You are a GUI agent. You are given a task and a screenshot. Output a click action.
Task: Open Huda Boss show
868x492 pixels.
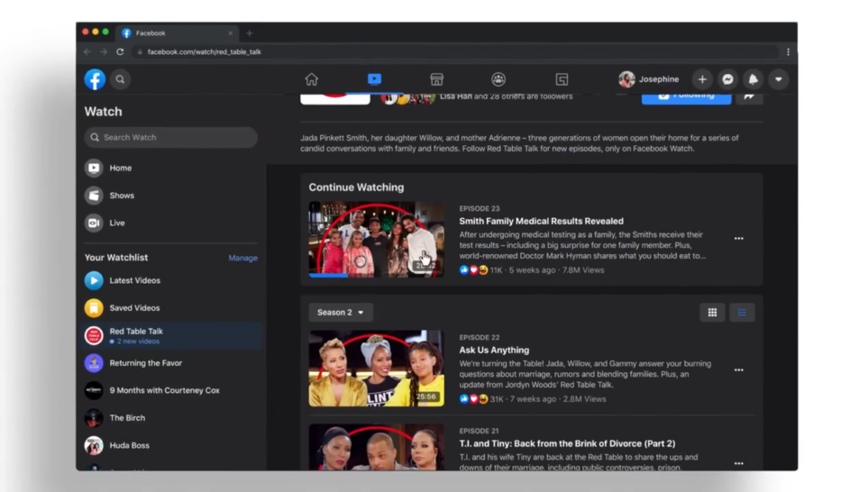[x=170, y=445]
